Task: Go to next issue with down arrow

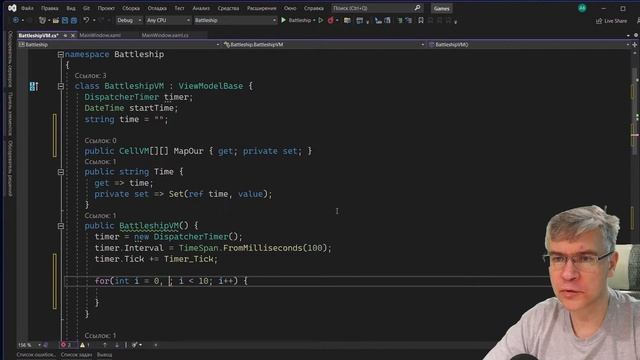Action: (117, 345)
